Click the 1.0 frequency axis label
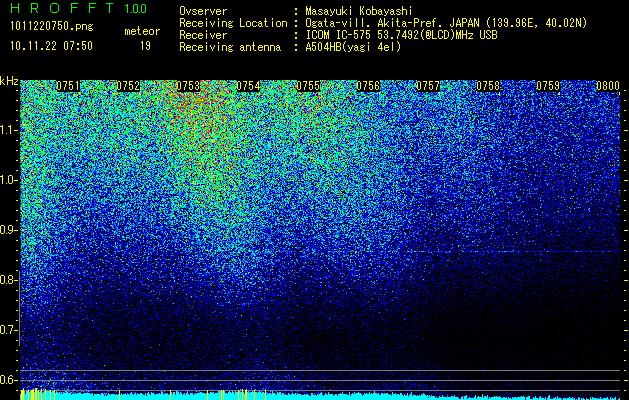 (8, 180)
